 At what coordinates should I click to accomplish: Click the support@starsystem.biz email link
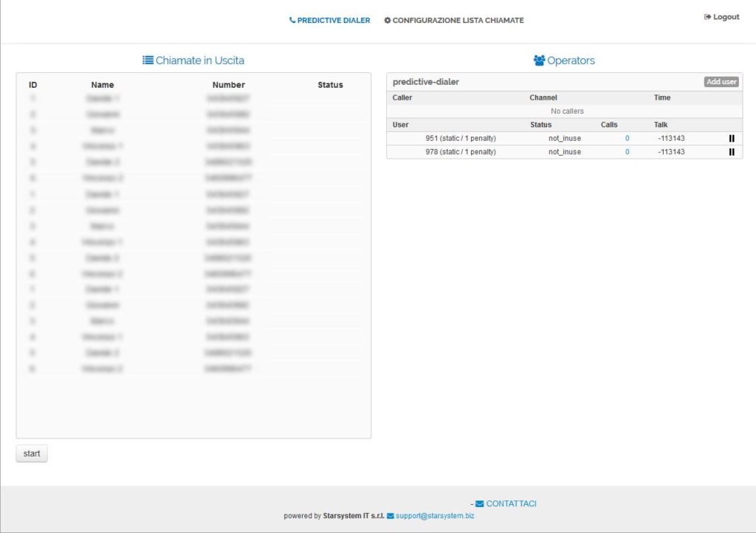pos(435,516)
